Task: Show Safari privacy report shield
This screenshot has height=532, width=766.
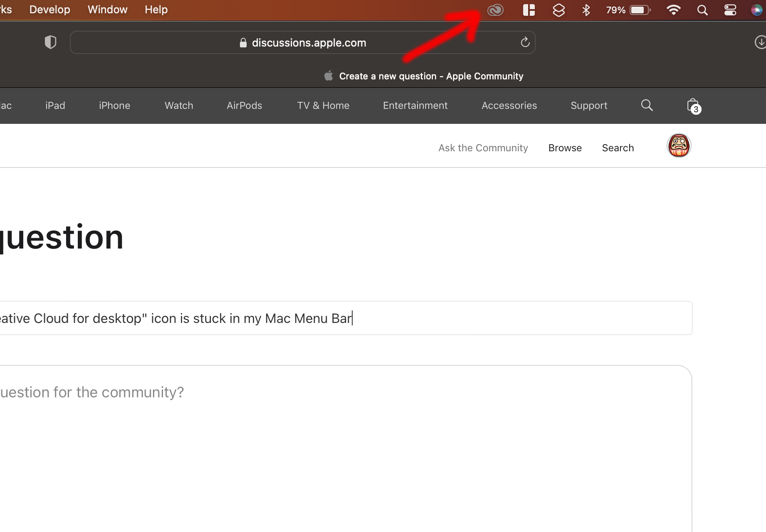Action: [x=51, y=42]
